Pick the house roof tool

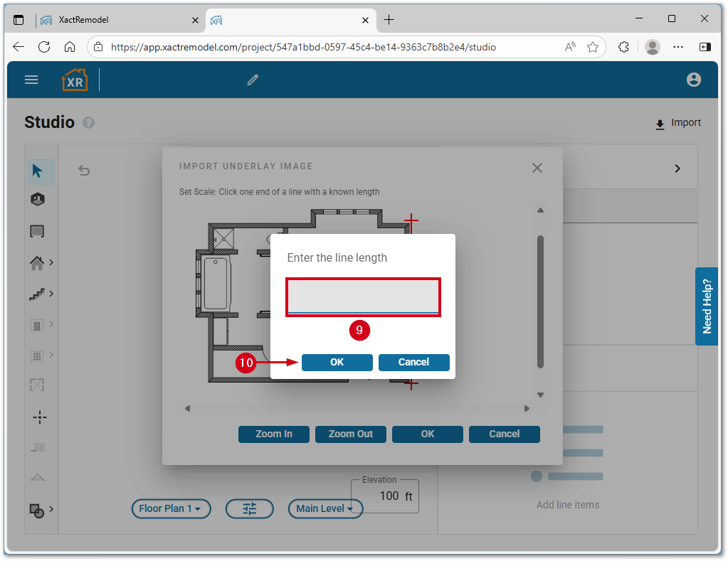(x=37, y=262)
